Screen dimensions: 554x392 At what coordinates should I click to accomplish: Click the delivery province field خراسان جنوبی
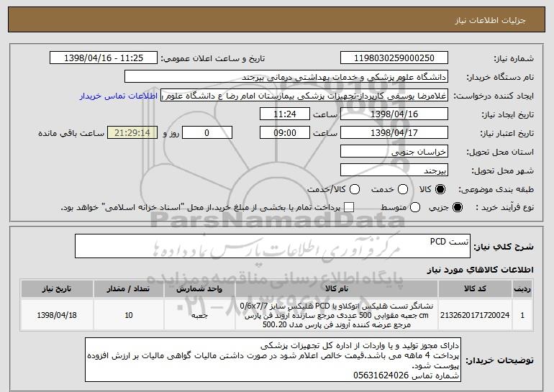pos(394,152)
